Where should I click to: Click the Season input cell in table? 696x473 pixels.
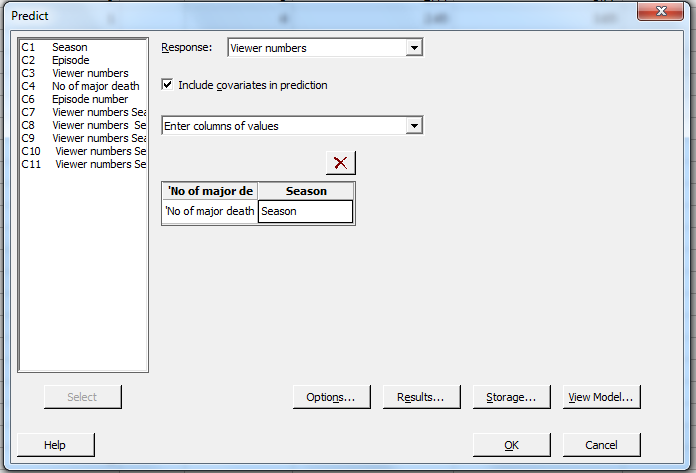305,211
